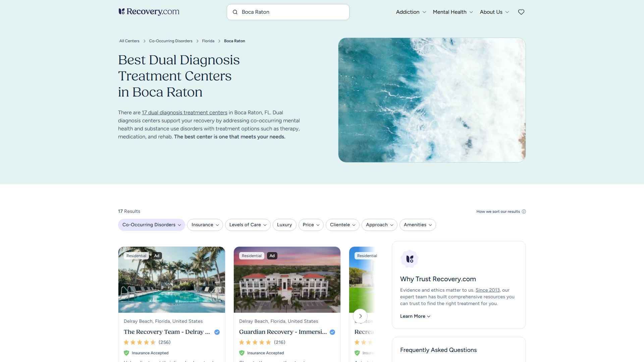Open Guardian Recovery - Immersi... listing title
The image size is (644, 362).
pos(283,332)
